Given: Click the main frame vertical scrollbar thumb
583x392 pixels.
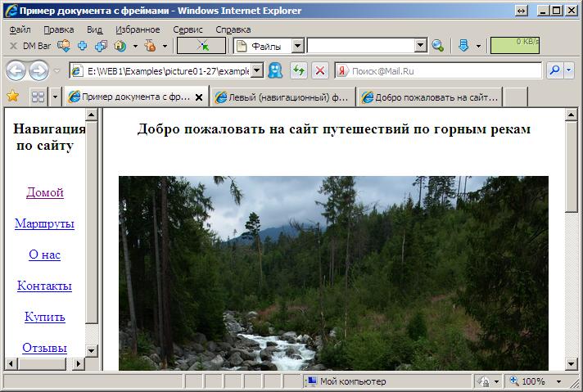Looking at the screenshot, I should click(x=571, y=167).
